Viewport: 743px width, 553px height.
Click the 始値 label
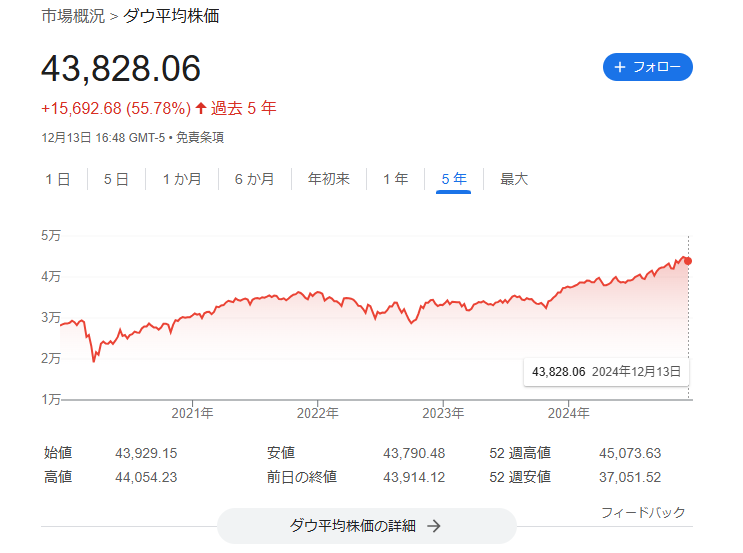pos(58,453)
